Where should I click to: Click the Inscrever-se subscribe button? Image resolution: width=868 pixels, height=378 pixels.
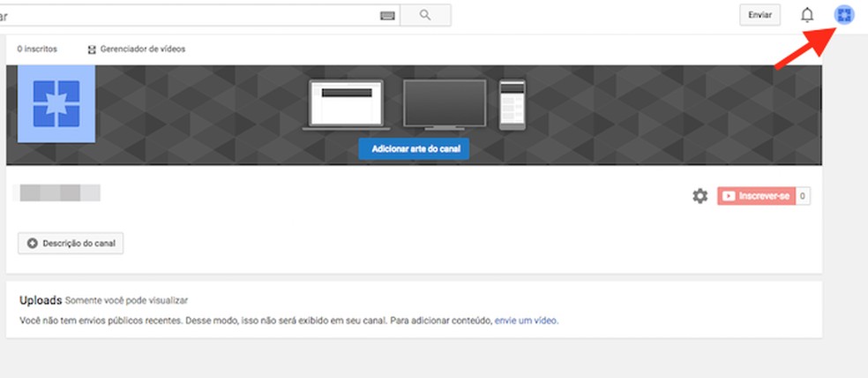[x=757, y=196]
